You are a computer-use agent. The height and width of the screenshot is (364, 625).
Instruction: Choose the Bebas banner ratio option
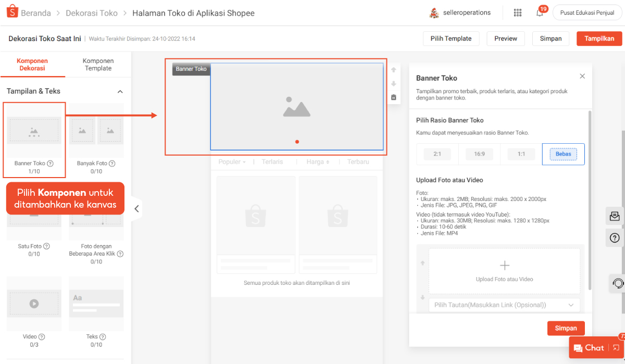563,154
